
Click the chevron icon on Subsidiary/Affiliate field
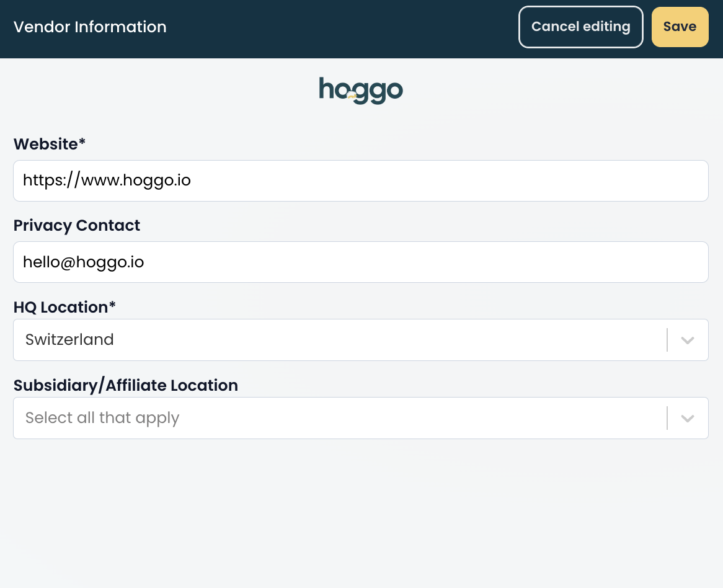687,418
